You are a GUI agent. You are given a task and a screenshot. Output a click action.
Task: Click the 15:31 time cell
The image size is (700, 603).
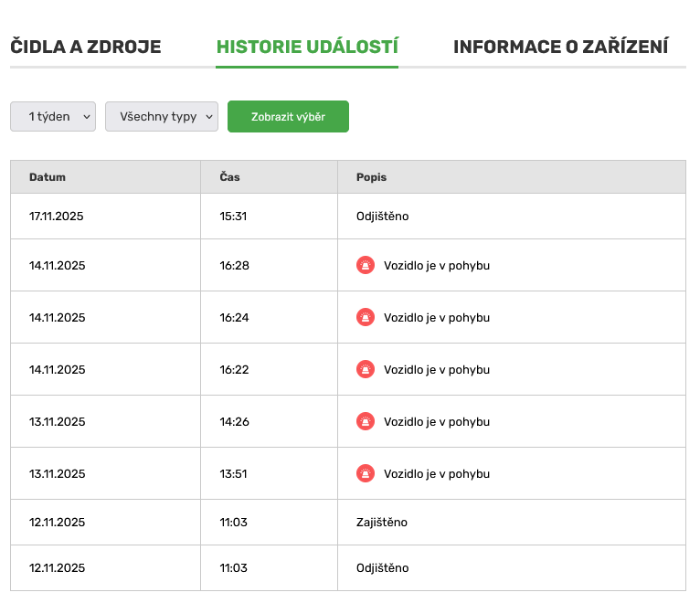[x=233, y=217]
